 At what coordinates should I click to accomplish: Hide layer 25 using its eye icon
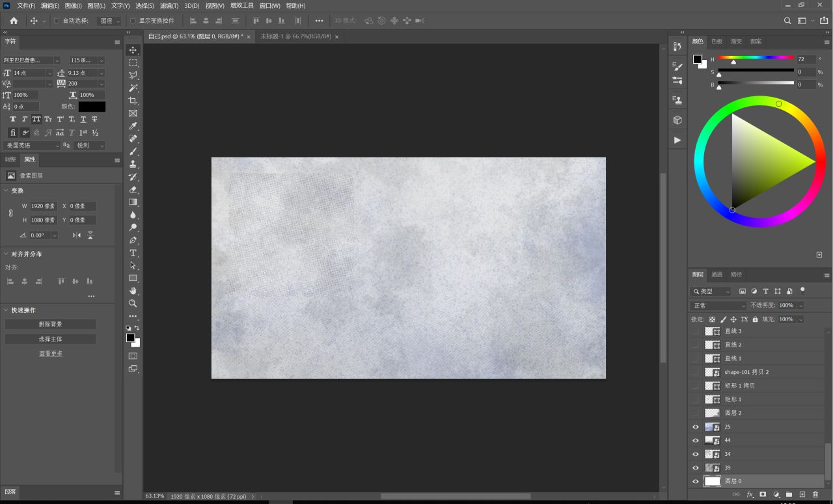point(695,427)
